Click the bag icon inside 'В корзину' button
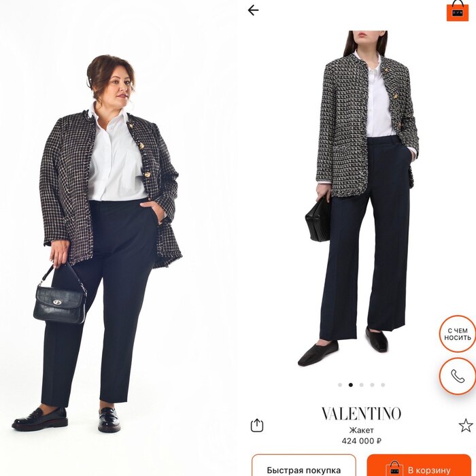This screenshot has height=476, width=476. pyautogui.click(x=394, y=469)
